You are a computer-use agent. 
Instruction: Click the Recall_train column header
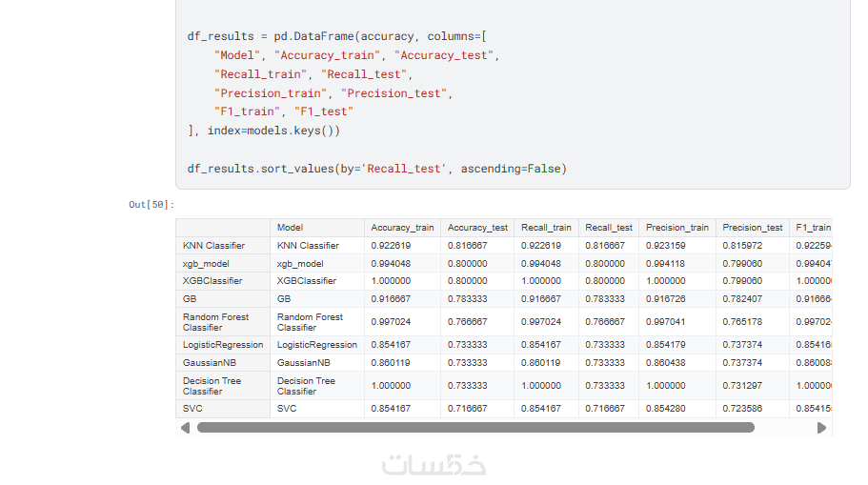click(546, 228)
